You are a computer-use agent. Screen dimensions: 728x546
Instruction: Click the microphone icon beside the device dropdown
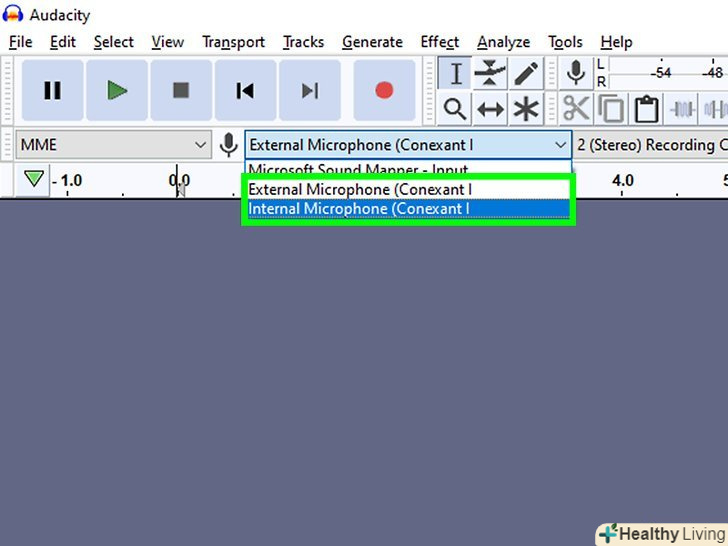pos(228,145)
